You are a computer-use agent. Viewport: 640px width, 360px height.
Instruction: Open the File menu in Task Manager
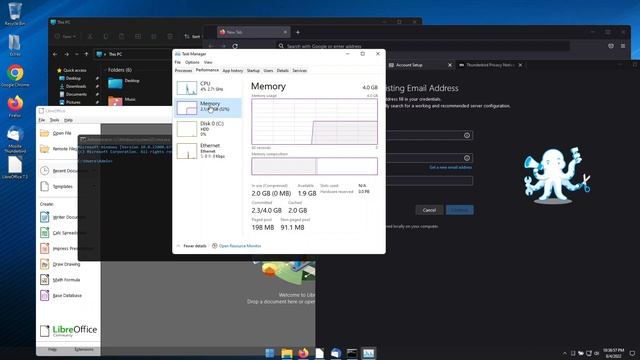(x=178, y=62)
